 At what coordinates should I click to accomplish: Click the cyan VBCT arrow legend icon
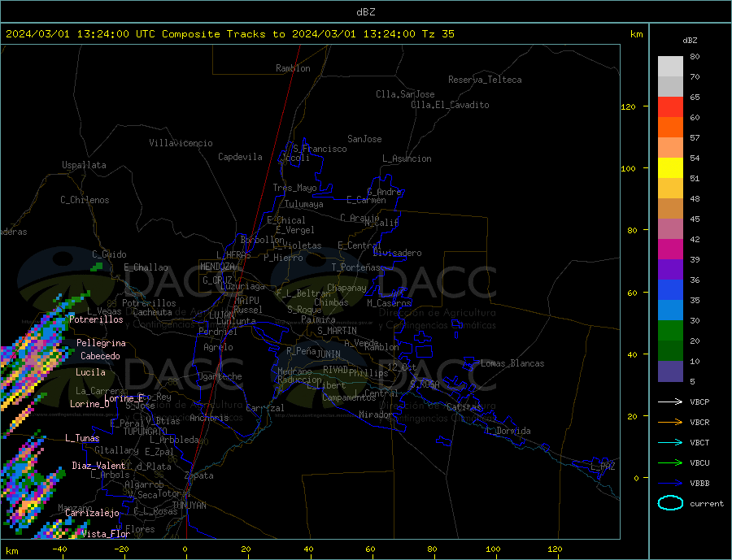pos(670,442)
